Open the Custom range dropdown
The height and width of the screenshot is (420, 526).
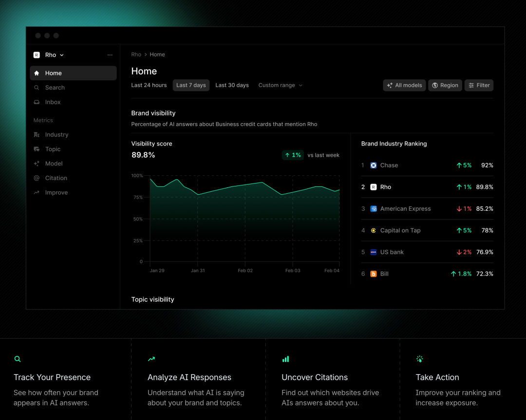(x=280, y=85)
